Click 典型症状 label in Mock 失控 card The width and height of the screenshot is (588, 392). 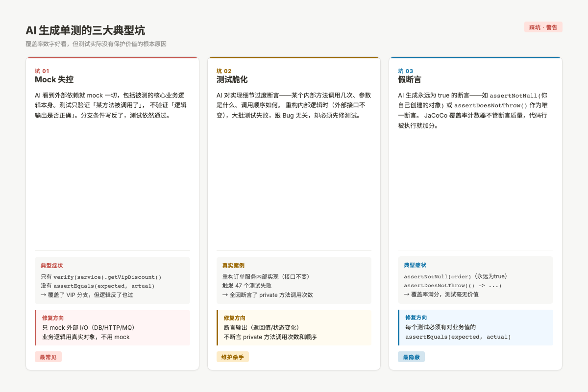tap(51, 266)
